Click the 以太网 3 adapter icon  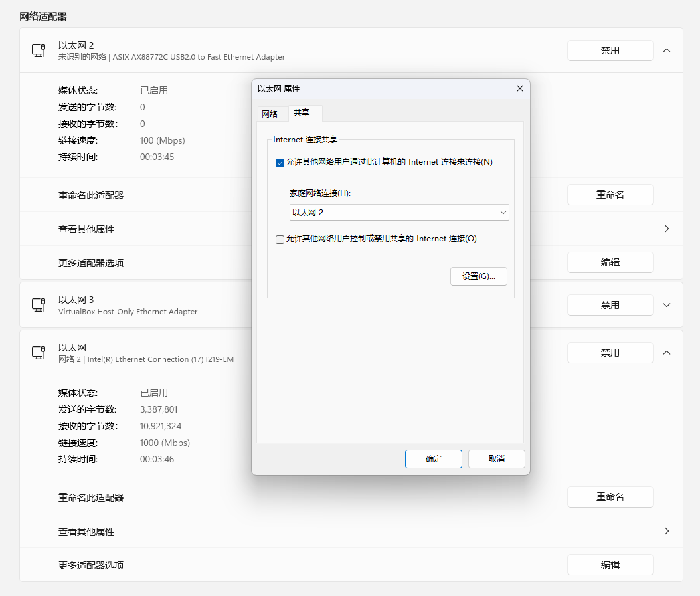pos(38,305)
